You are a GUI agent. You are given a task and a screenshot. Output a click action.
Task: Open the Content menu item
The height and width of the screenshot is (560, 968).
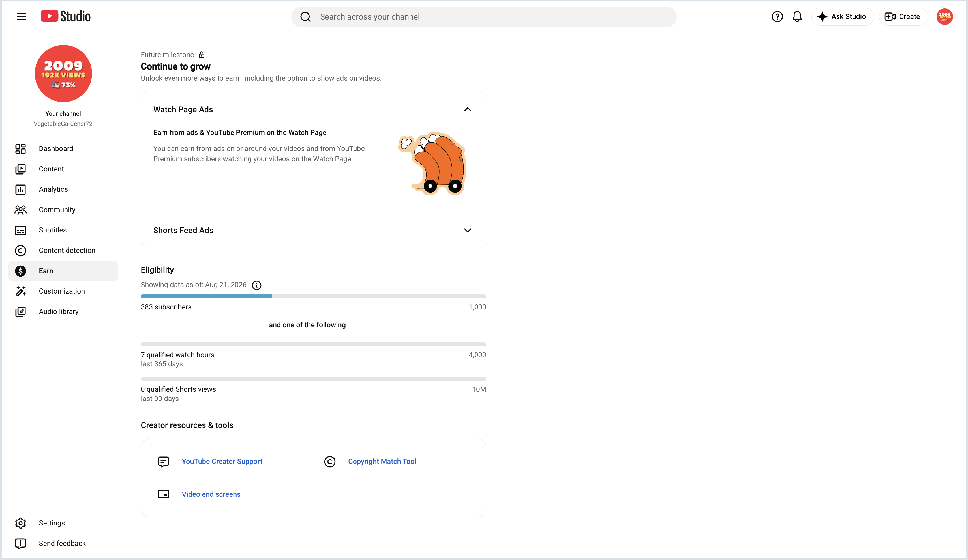tap(63, 169)
